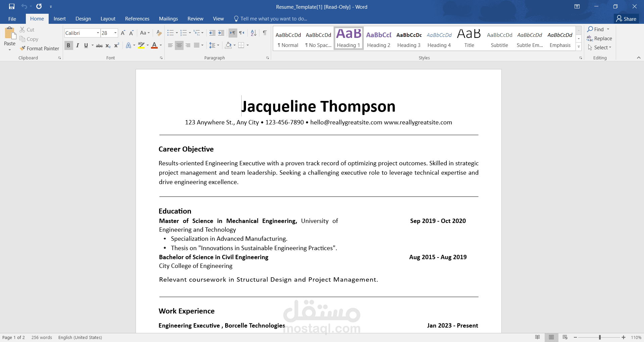Click the Paste clipboard icon
Viewport: 644px width, 342px height.
(10, 33)
